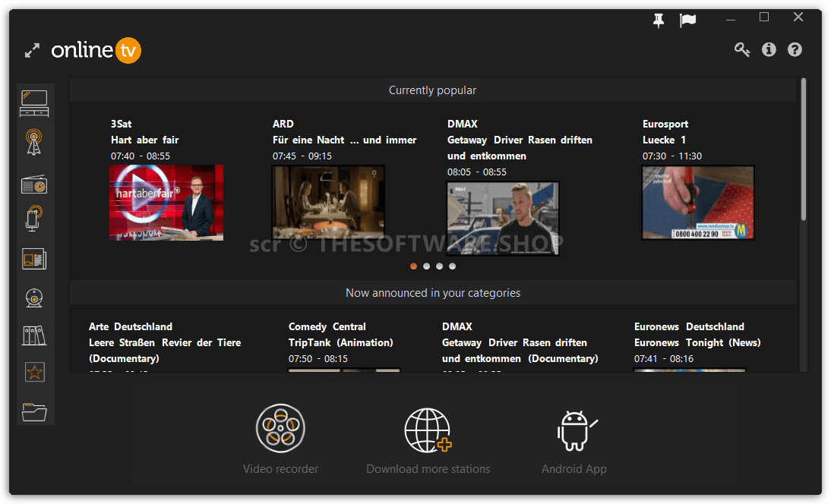Select the webcam icon in sidebar
831x504 pixels.
pyautogui.click(x=34, y=298)
